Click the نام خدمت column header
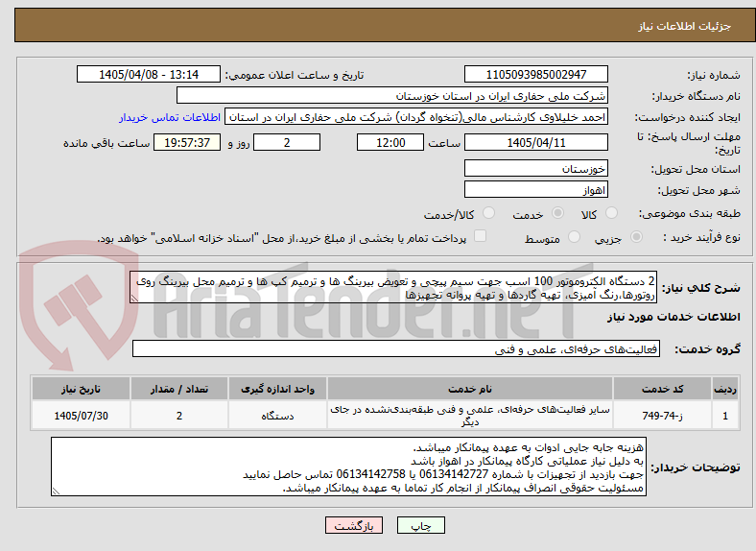The height and width of the screenshot is (551, 756). tap(469, 389)
